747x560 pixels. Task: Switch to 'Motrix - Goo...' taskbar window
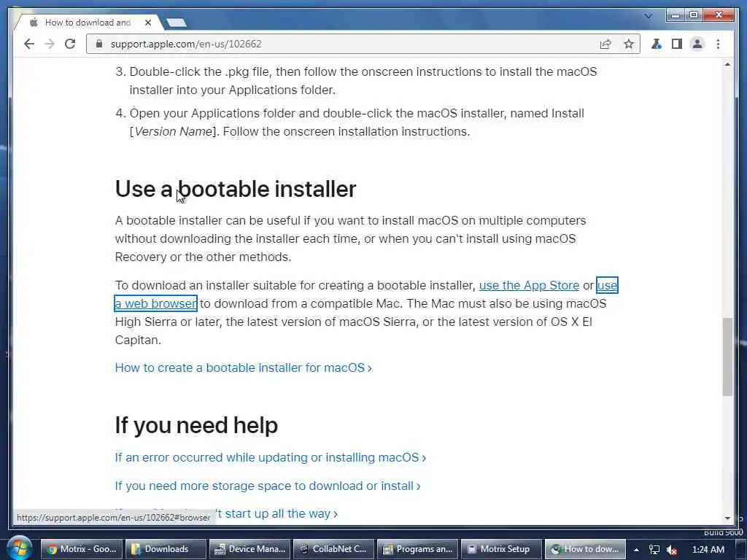pos(82,549)
